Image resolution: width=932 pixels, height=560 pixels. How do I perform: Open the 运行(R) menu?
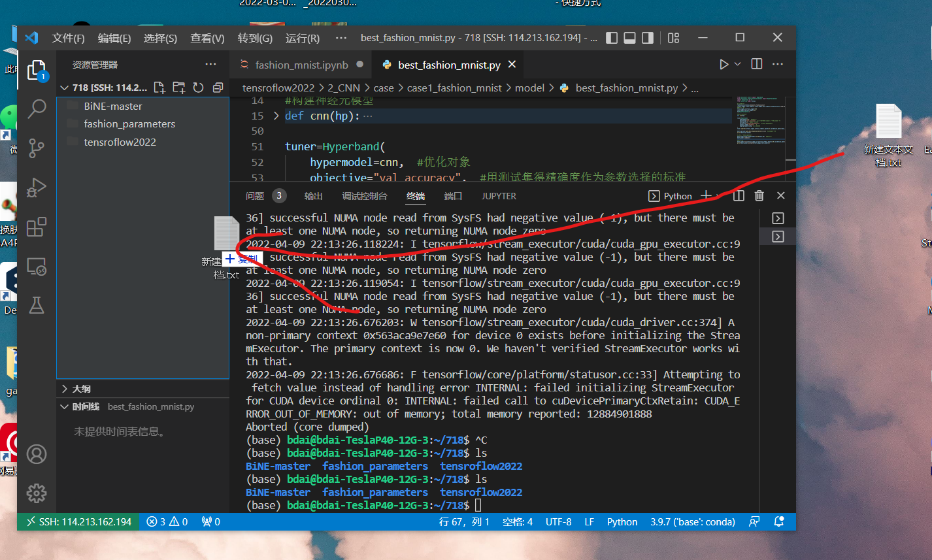click(303, 38)
